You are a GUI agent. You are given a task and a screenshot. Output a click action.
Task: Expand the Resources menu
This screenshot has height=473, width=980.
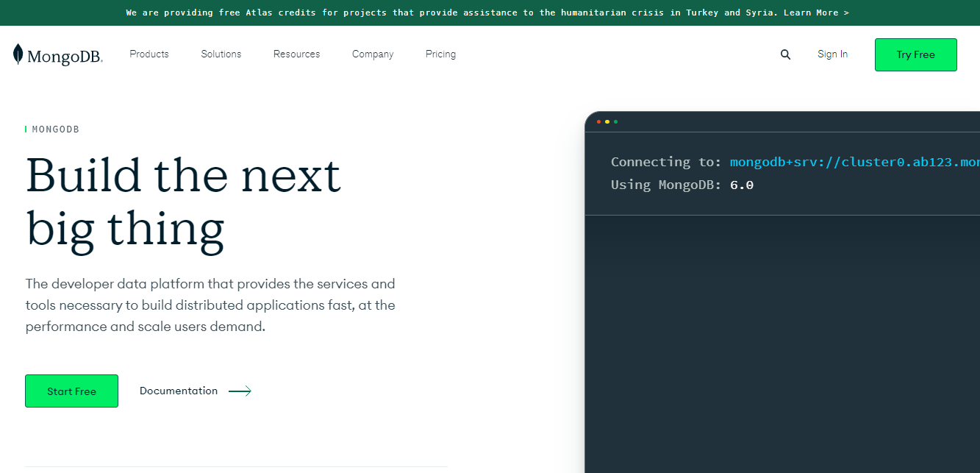296,54
